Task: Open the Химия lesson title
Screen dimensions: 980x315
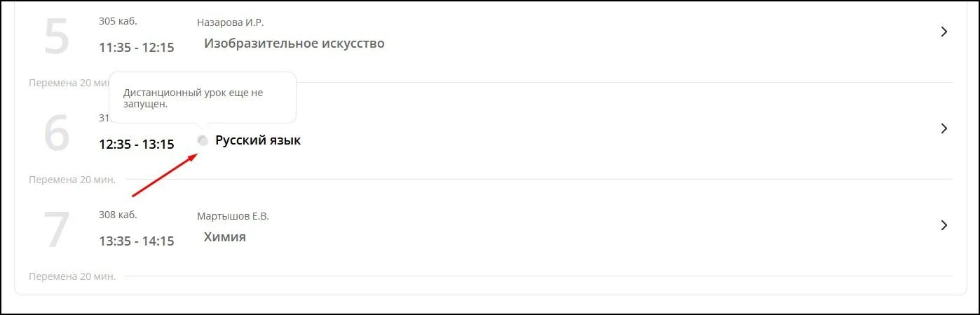Action: tap(224, 237)
